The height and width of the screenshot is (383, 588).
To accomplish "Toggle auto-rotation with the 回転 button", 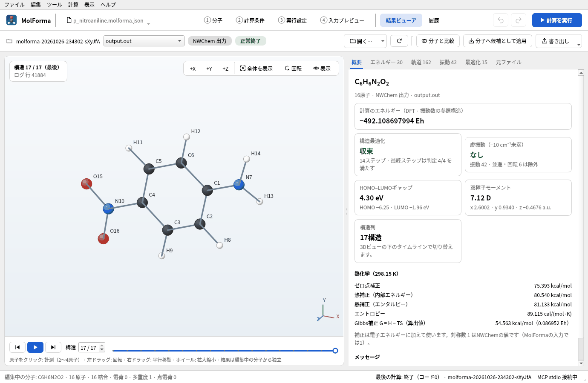I will tap(293, 69).
